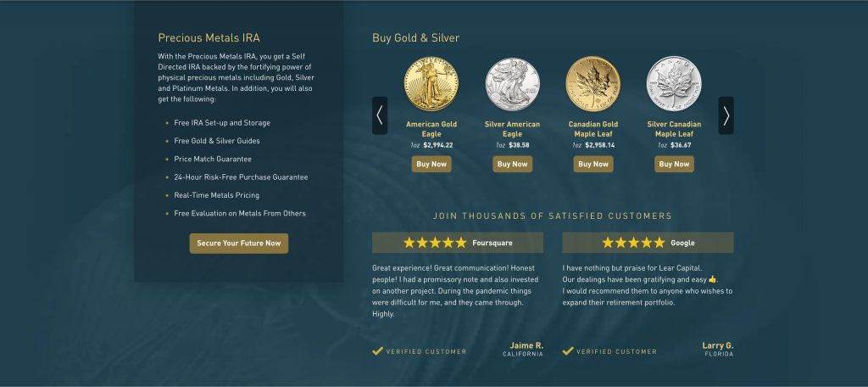Open the American Gold Eagle product link
Image resolution: width=868 pixels, height=387 pixels.
(431, 129)
